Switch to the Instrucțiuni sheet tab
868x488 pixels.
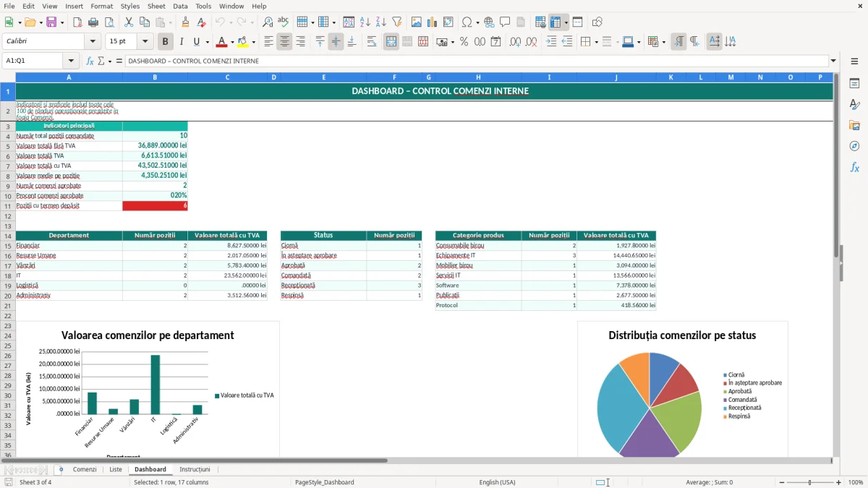195,469
